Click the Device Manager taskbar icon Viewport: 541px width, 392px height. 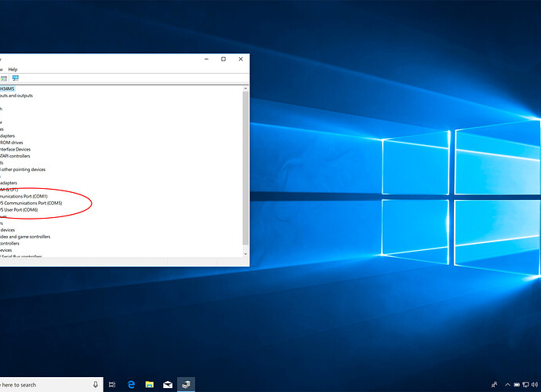coord(186,384)
